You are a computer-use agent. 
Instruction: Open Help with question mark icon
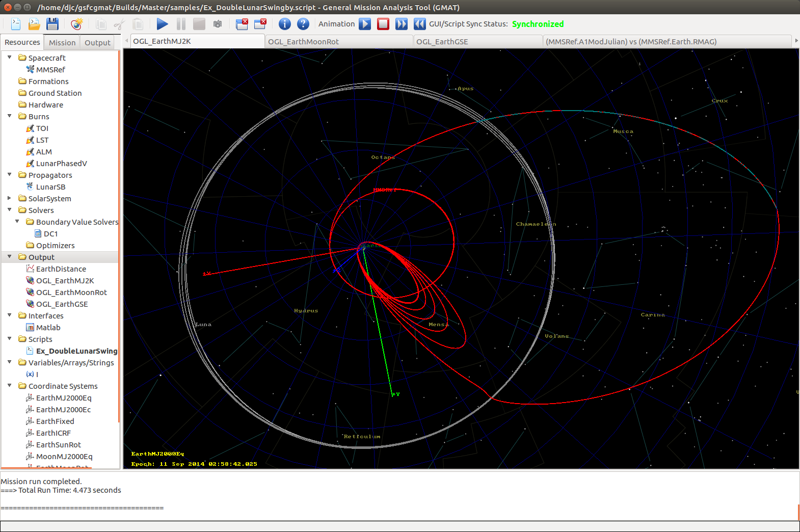coord(303,24)
